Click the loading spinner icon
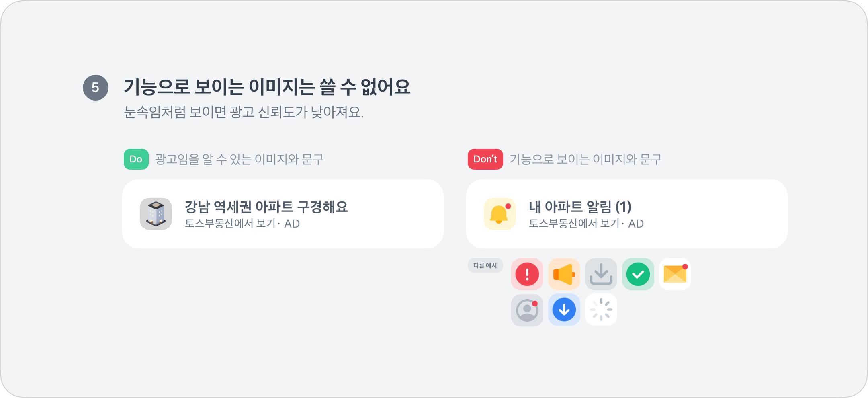 tap(601, 310)
